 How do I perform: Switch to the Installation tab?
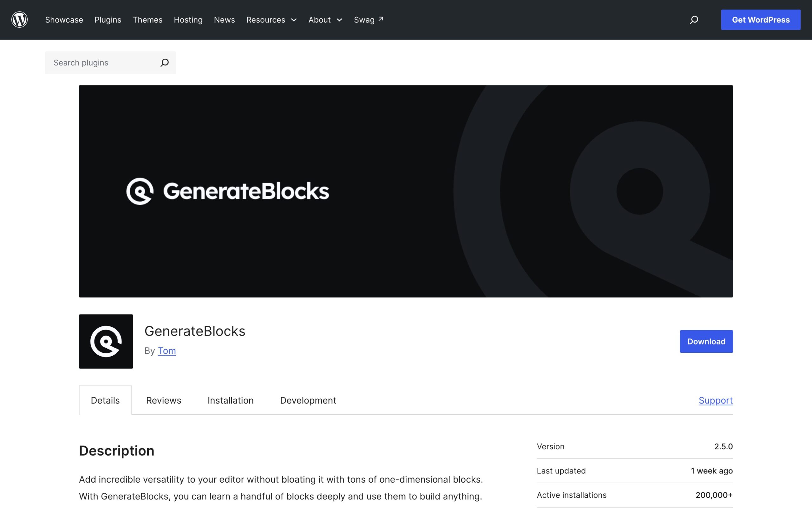[x=231, y=400]
